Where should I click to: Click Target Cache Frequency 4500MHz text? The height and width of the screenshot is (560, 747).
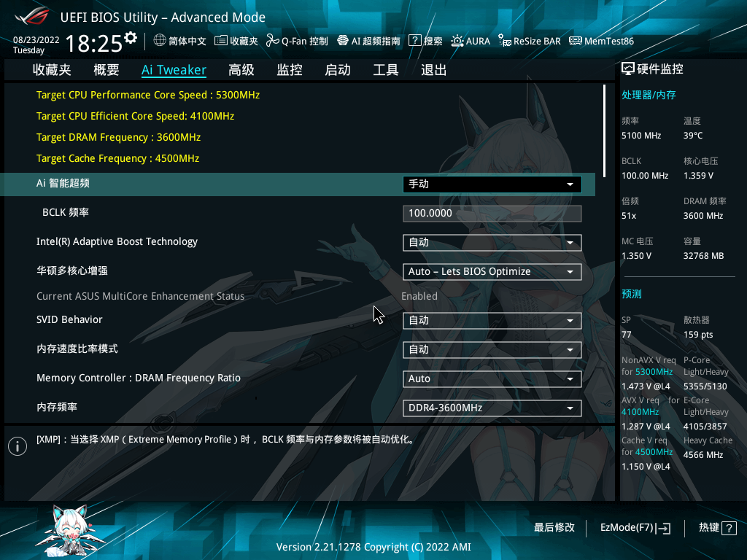[x=117, y=158]
